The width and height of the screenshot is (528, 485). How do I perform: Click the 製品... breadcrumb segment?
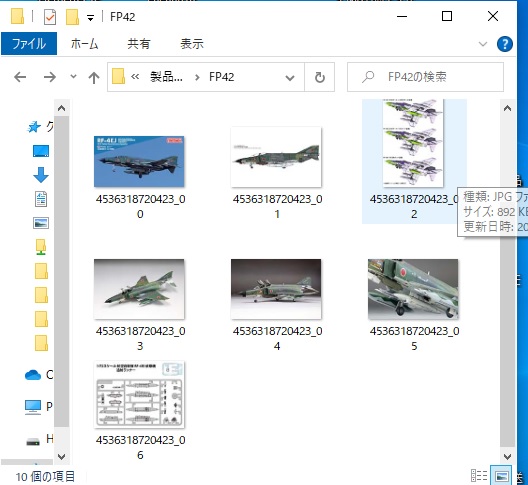[x=166, y=77]
